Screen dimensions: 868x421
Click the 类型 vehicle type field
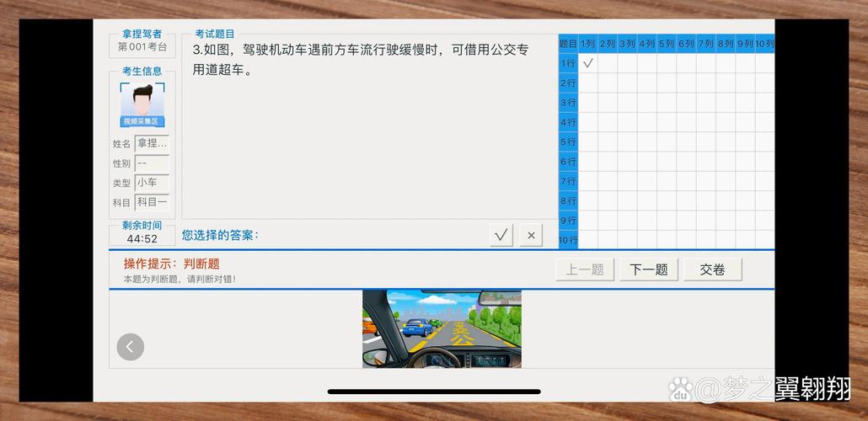tap(152, 182)
